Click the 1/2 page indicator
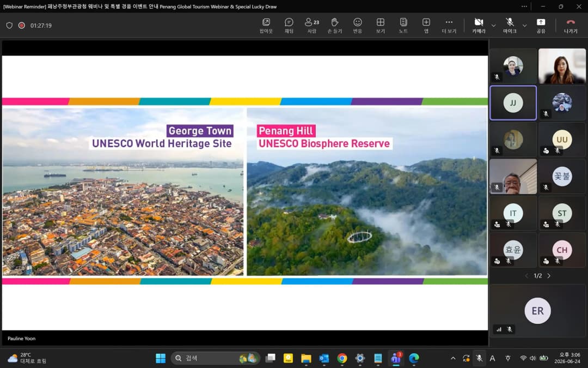588x368 pixels. [538, 276]
